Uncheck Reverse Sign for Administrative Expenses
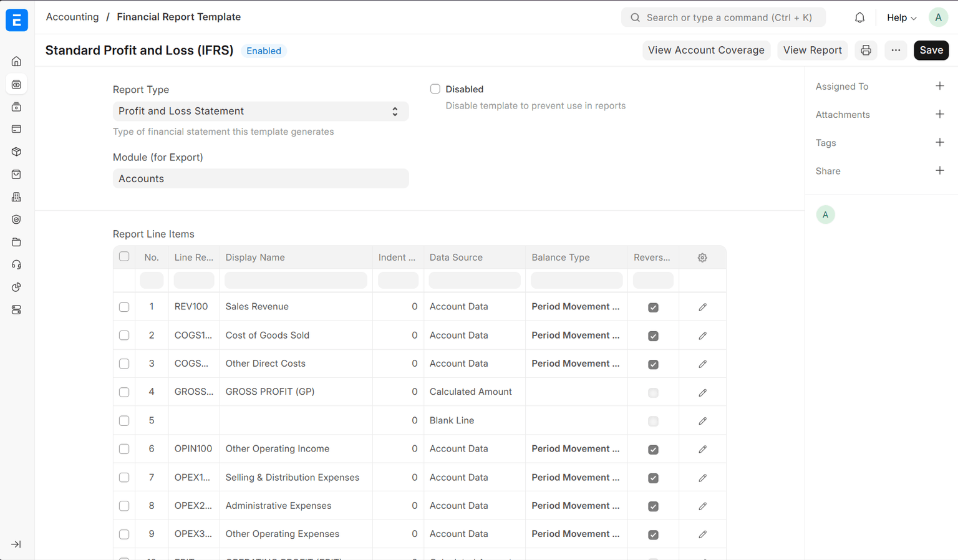958x560 pixels. [x=653, y=506]
